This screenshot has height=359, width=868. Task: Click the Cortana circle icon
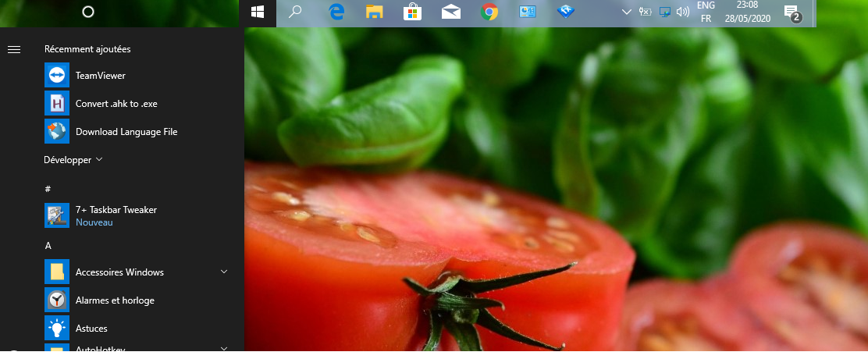coord(88,12)
